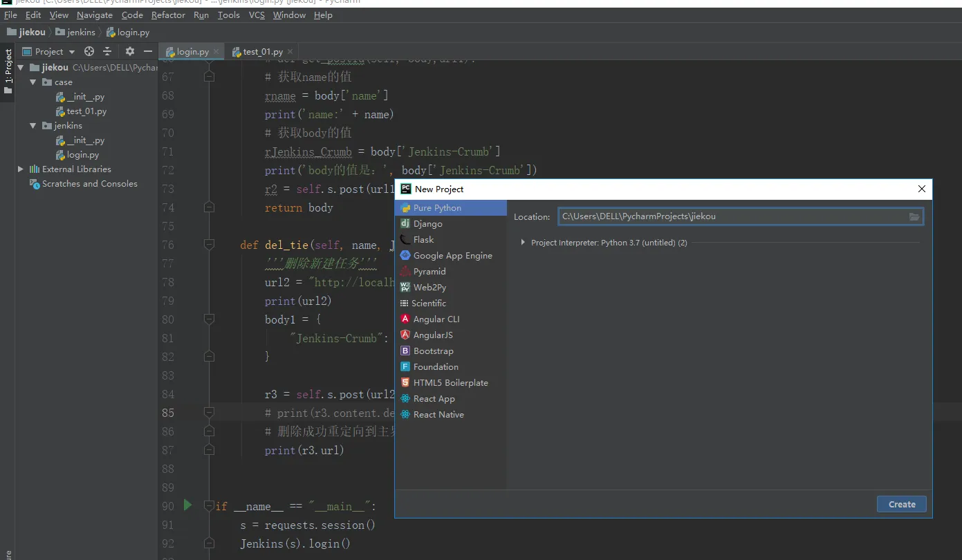Viewport: 962px width, 560px height.
Task: Choose Django project type
Action: coord(450,224)
